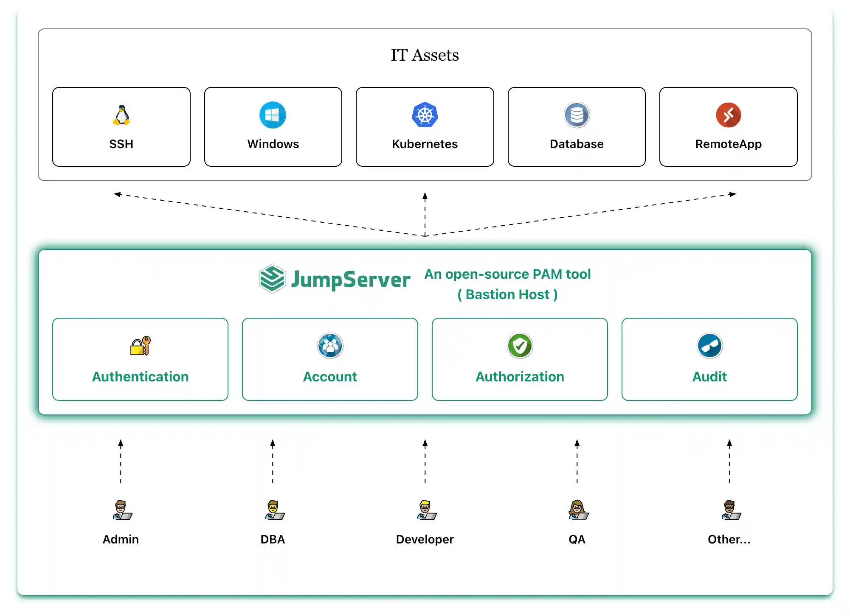This screenshot has height=616, width=850.
Task: Click the QA label
Action: pos(577,540)
